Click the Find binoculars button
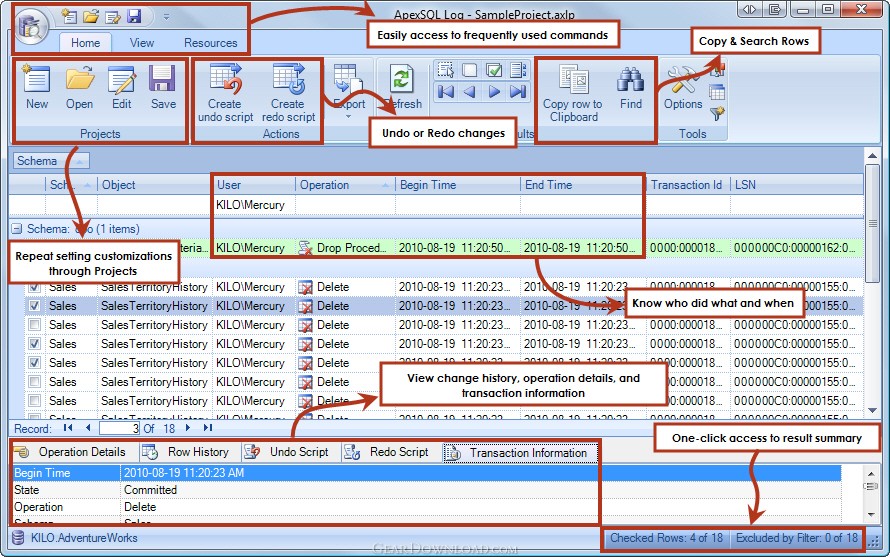The width and height of the screenshot is (890, 557). pyautogui.click(x=631, y=87)
